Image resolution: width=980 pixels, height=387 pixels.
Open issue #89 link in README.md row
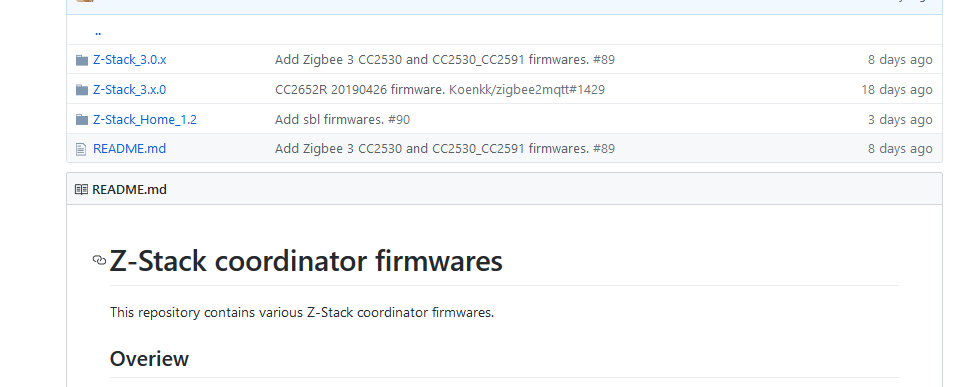(x=604, y=149)
